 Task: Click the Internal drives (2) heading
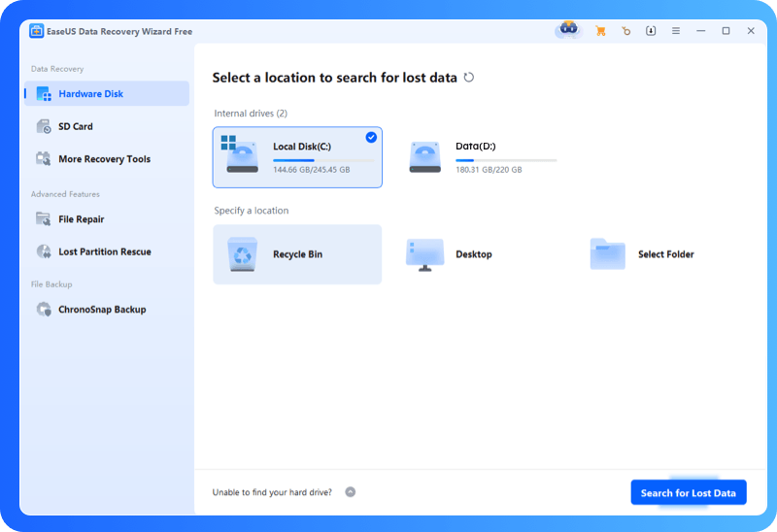click(251, 114)
